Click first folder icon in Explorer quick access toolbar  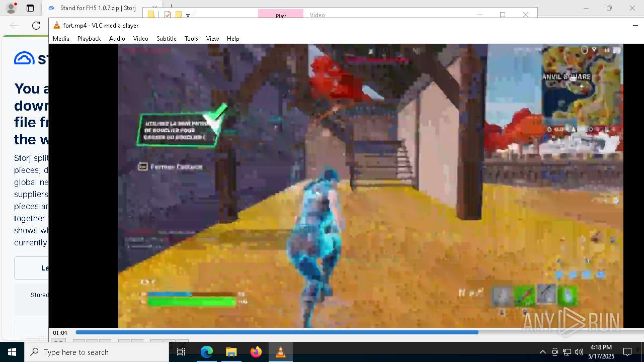click(x=151, y=15)
